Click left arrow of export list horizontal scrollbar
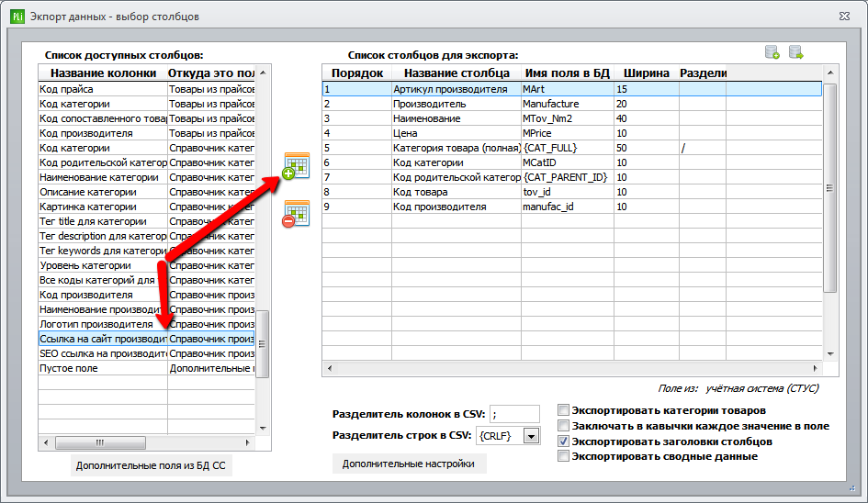The height and width of the screenshot is (503, 868). tap(330, 368)
